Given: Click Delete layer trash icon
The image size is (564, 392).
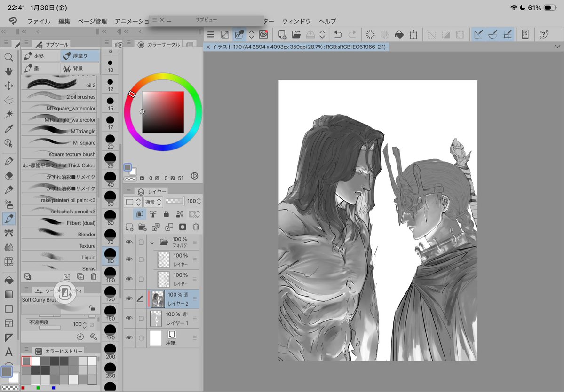Looking at the screenshot, I should coord(196,227).
